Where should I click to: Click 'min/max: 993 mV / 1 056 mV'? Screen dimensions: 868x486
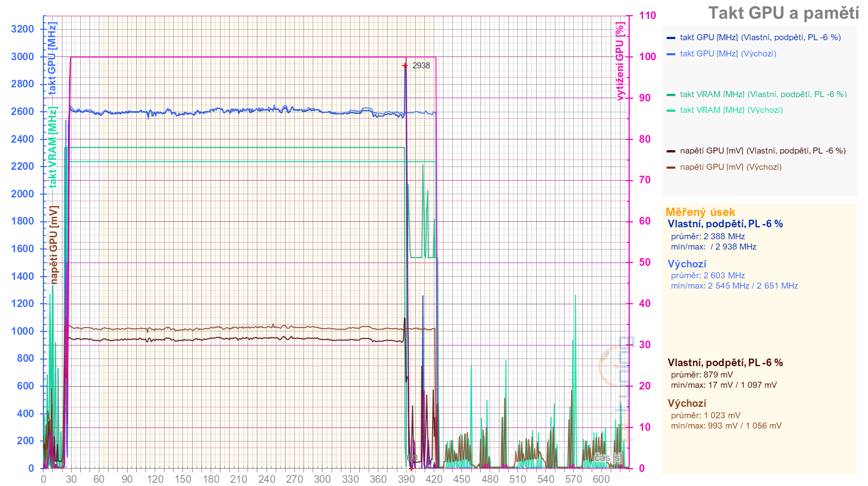pyautogui.click(x=726, y=426)
